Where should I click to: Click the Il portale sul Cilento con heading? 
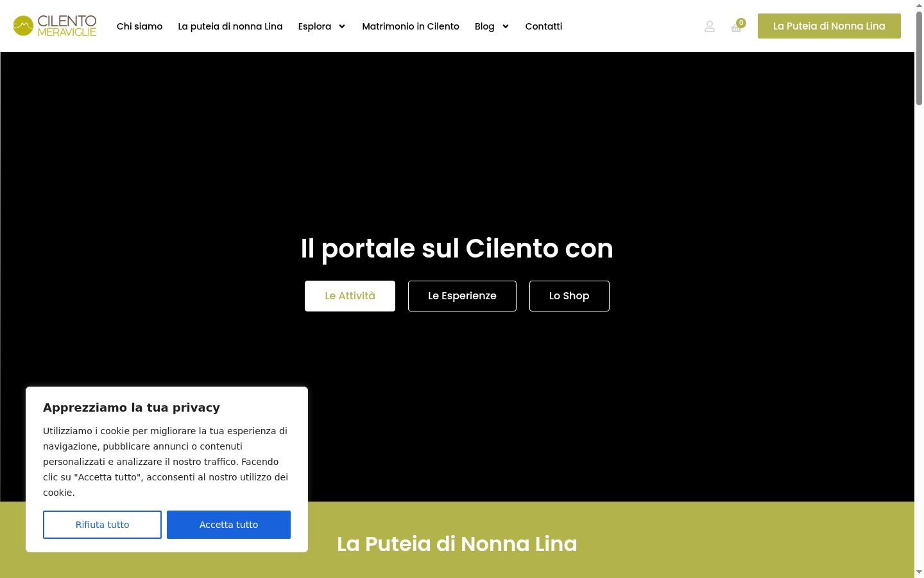[457, 249]
